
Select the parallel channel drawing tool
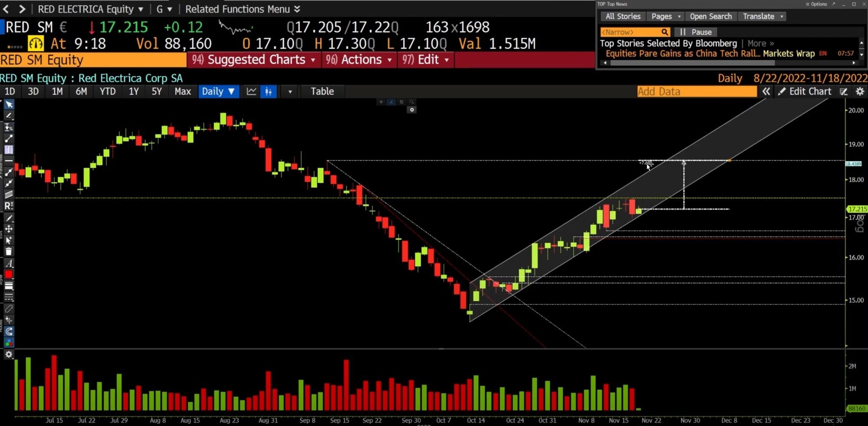tap(9, 195)
